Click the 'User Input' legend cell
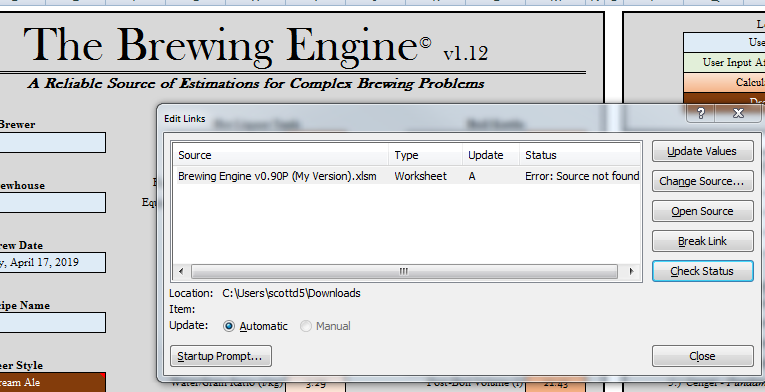This screenshot has width=765, height=392. 725,62
